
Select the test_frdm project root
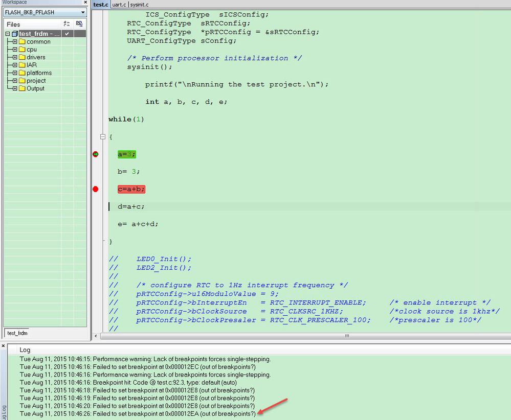coord(39,34)
